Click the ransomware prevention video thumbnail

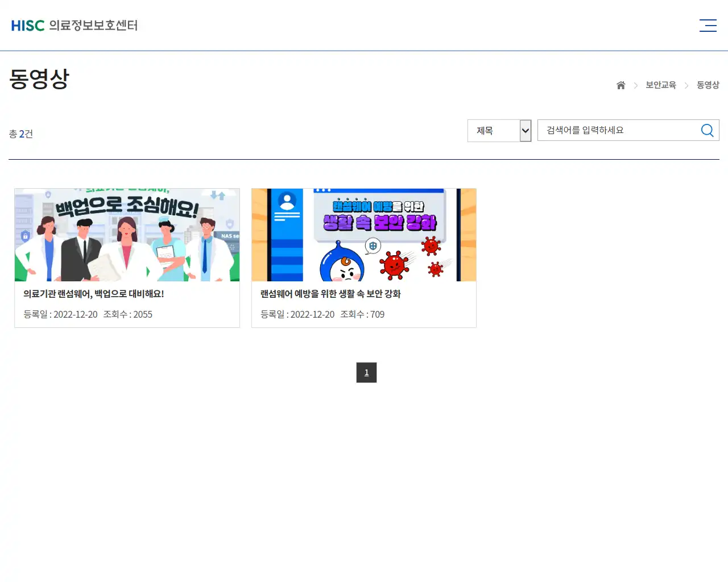click(x=363, y=235)
